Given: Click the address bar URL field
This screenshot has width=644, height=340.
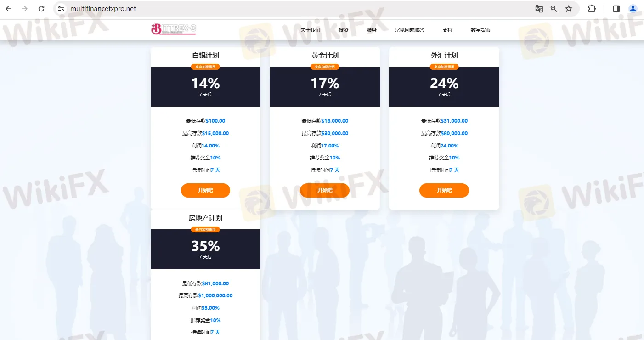Looking at the screenshot, I should tap(294, 9).
